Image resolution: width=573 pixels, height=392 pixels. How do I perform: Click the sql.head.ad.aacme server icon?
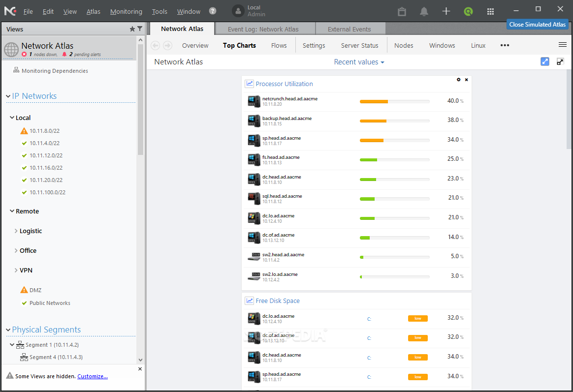pyautogui.click(x=254, y=199)
